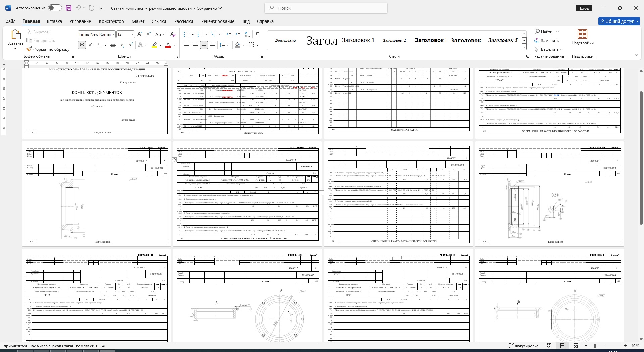The image size is (644, 352).
Task: Switch to Web Layout view icon
Action: [x=576, y=346]
